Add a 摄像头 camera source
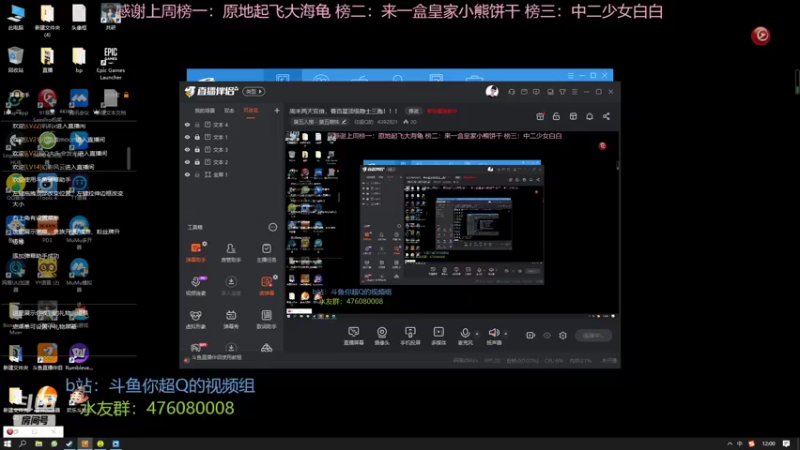 (382, 336)
